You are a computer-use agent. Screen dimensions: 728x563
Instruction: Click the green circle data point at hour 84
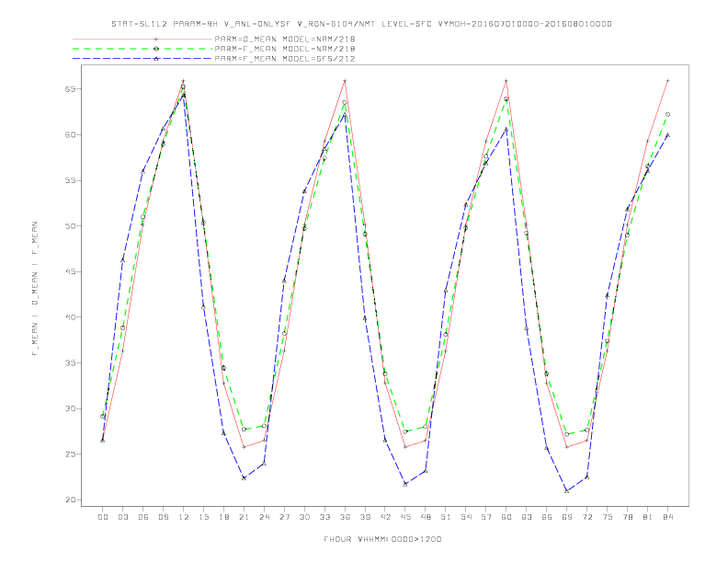point(668,114)
